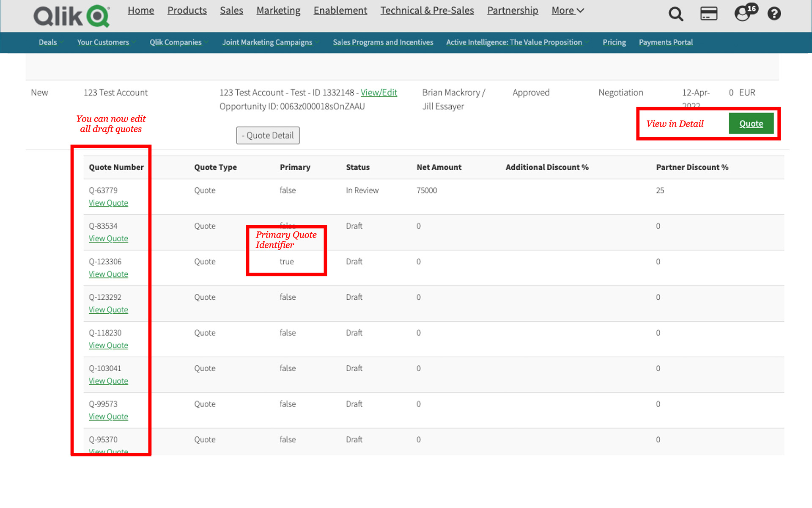Expand the Deals submenu
Screen dimensions: 812x508
(x=51, y=42)
